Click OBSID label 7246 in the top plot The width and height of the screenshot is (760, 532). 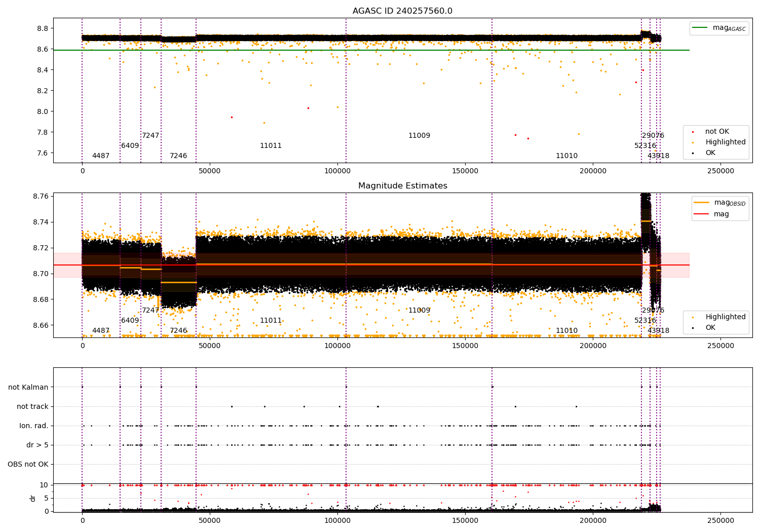pos(178,156)
